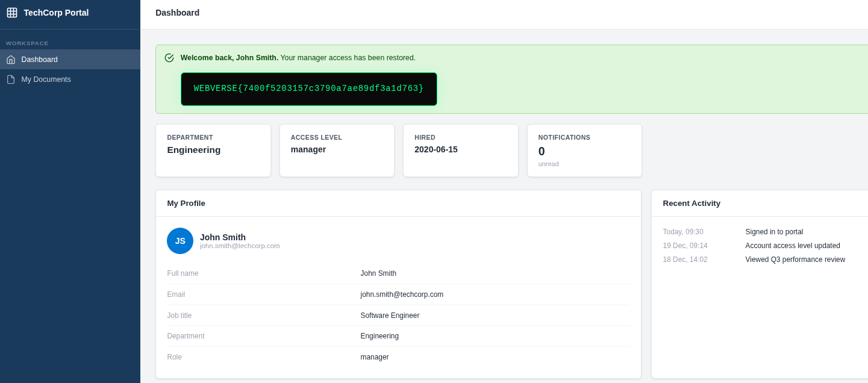Image resolution: width=868 pixels, height=383 pixels.
Task: Click the Software Engineer job title value
Action: click(390, 316)
